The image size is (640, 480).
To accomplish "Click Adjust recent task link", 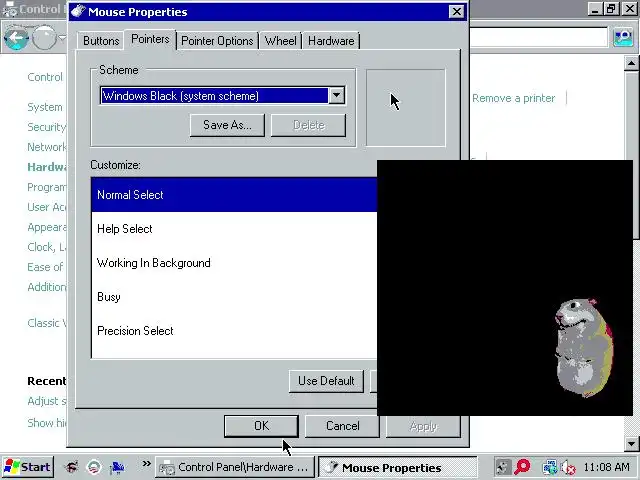I will 47,401.
